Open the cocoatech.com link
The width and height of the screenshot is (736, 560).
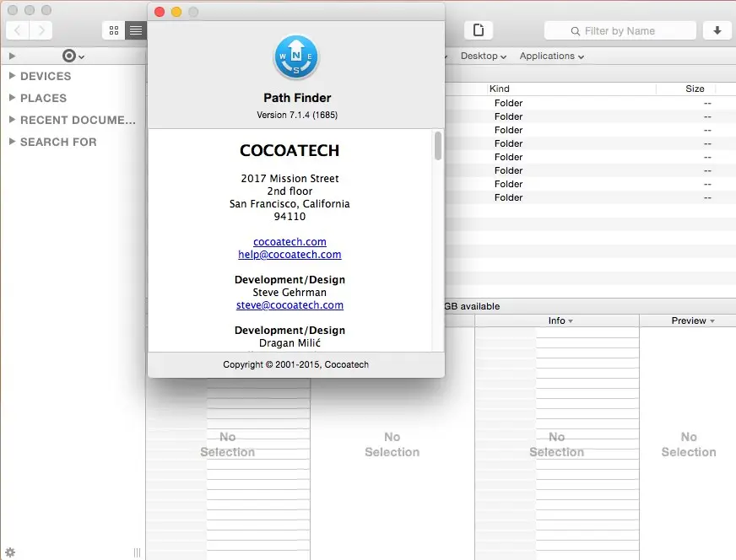point(290,242)
